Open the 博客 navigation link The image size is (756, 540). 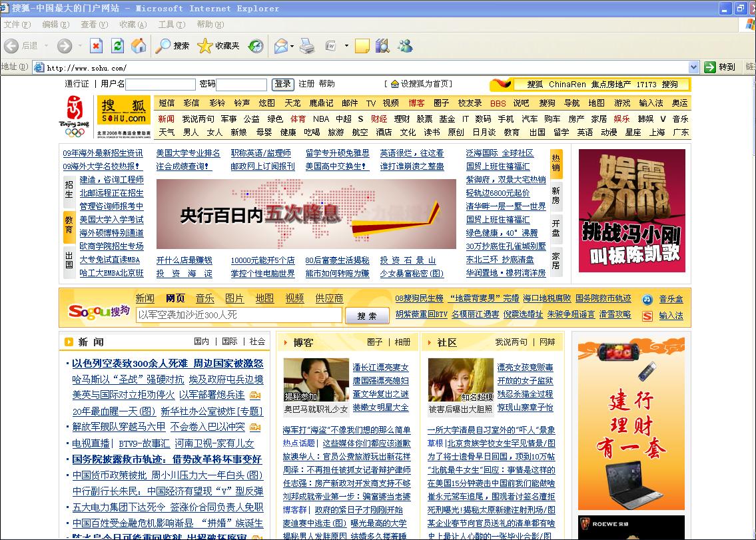point(416,103)
